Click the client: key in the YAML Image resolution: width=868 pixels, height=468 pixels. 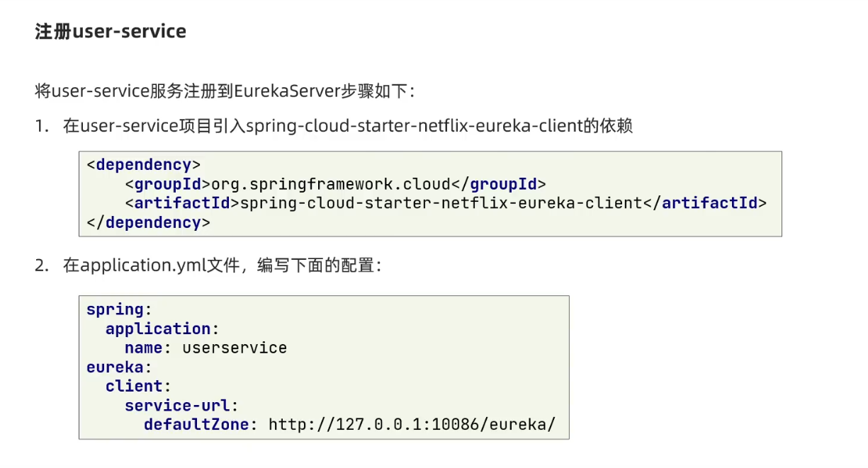click(138, 386)
